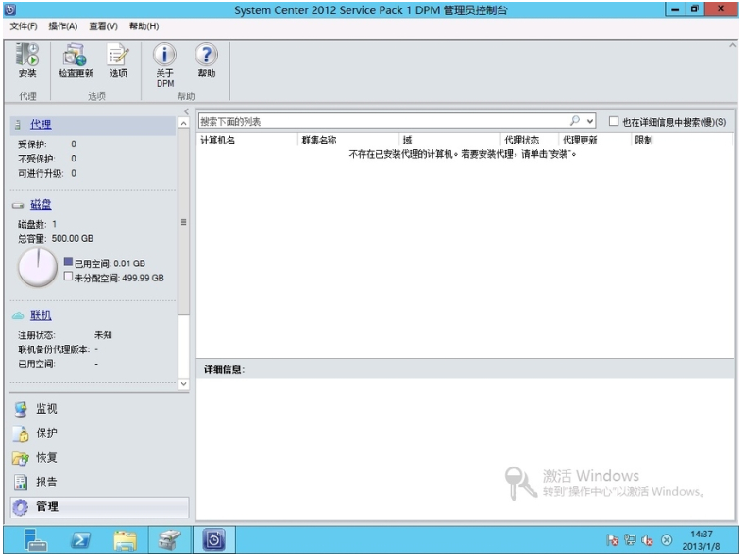Click the 联机备份代理版本 row

pos(59,349)
